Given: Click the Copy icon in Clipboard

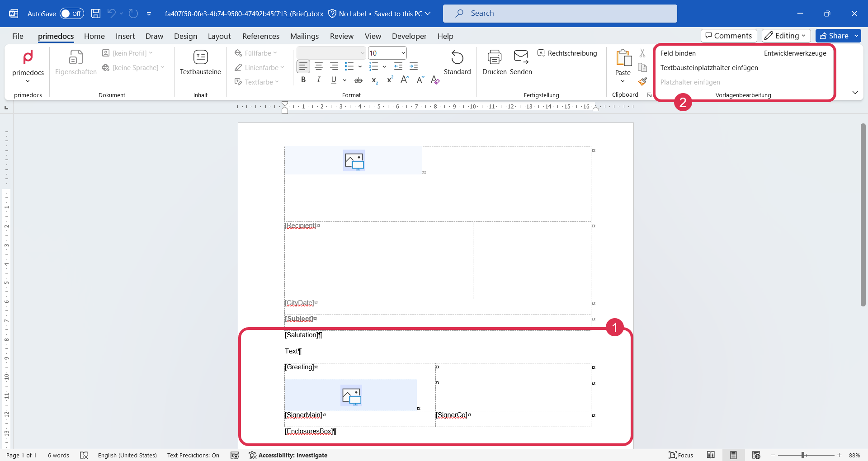Looking at the screenshot, I should point(642,67).
